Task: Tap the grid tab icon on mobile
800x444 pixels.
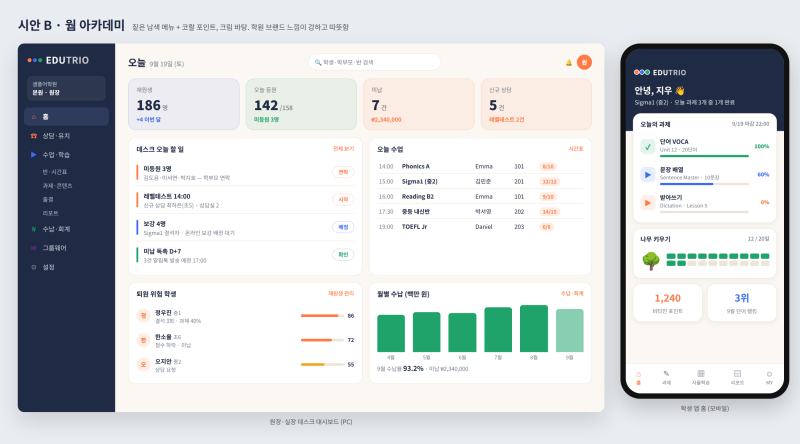Action: pyautogui.click(x=701, y=374)
